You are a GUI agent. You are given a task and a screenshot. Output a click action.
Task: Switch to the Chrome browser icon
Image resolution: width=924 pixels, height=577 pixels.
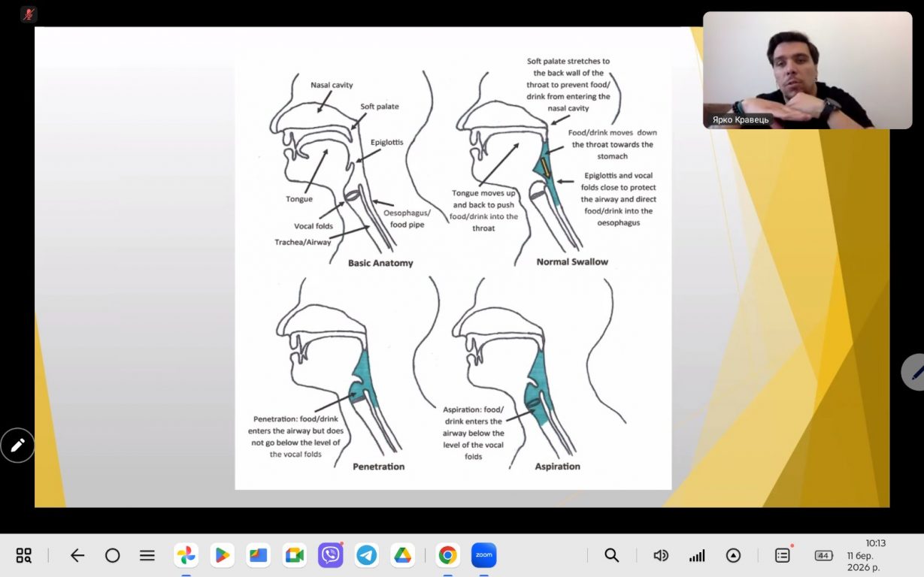[x=447, y=555]
